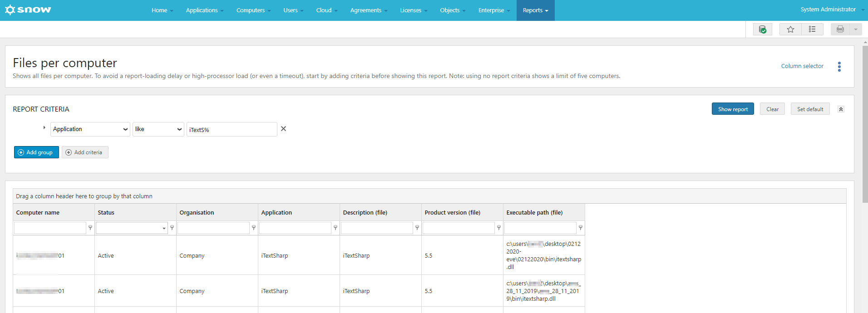Click the Add criteria button
868x313 pixels.
pos(85,152)
